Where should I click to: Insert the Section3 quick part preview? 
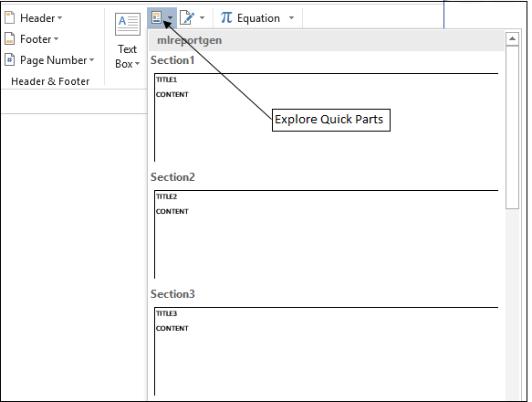pyautogui.click(x=326, y=351)
